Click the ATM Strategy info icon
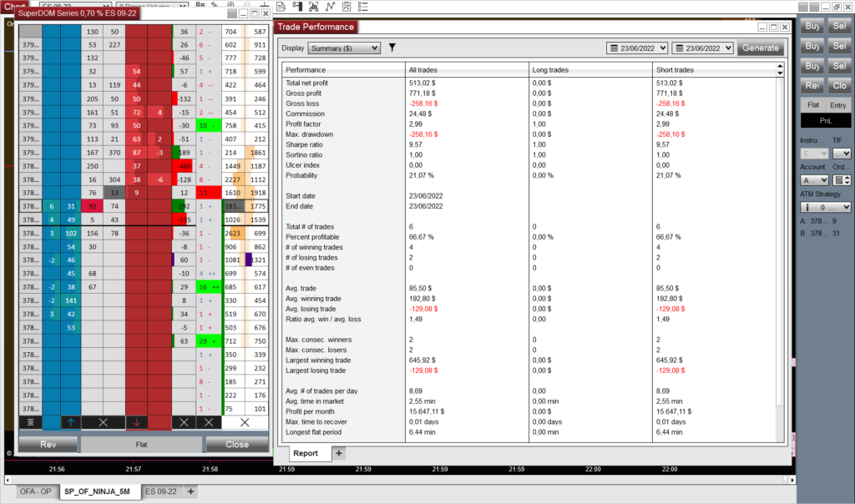The height and width of the screenshot is (504, 855). click(807, 207)
